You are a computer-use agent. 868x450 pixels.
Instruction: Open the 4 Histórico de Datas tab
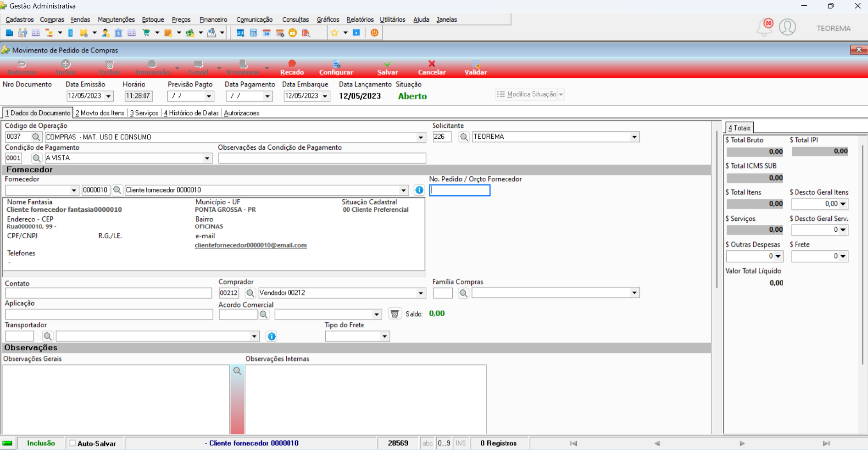(x=191, y=113)
